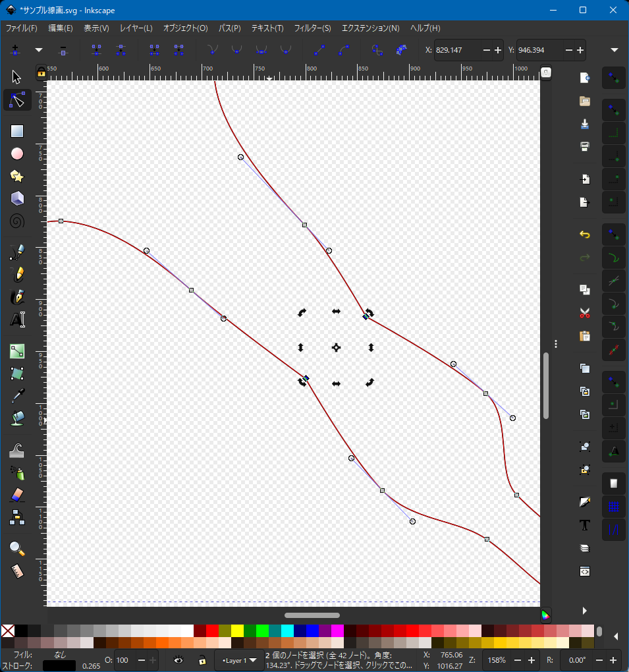The height and width of the screenshot is (672, 629).
Task: Select the Gradient tool
Action: pos(17,351)
